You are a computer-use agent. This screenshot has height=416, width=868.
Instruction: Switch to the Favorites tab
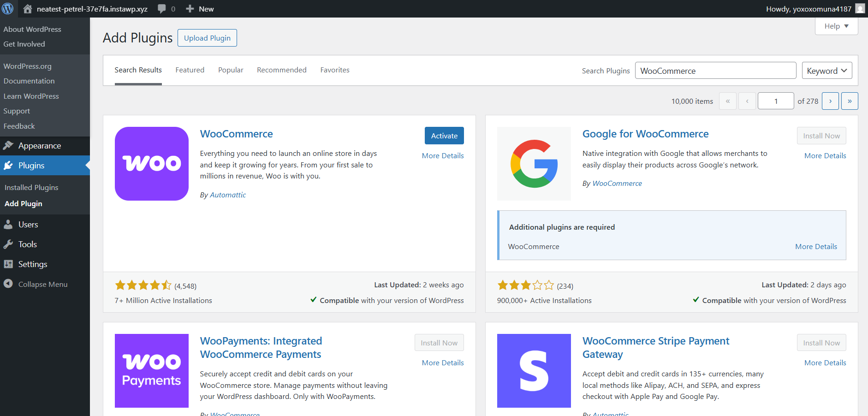pos(335,70)
